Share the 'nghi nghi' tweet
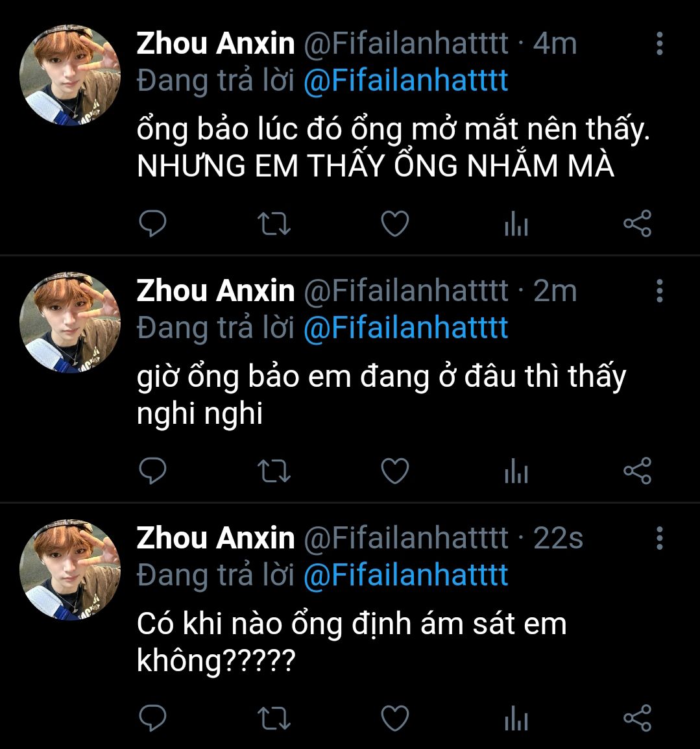The image size is (700, 749). click(638, 471)
